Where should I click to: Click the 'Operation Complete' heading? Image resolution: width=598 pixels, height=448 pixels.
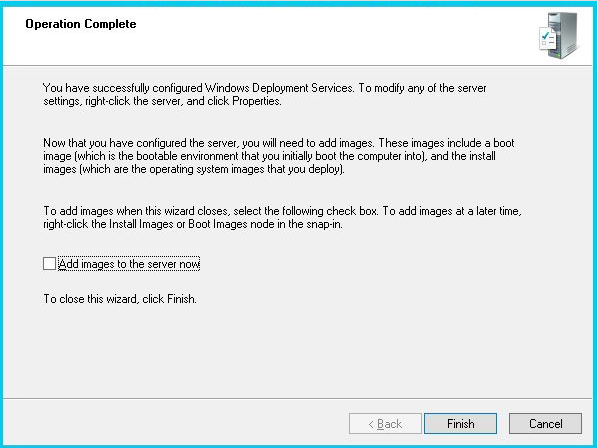pos(81,24)
